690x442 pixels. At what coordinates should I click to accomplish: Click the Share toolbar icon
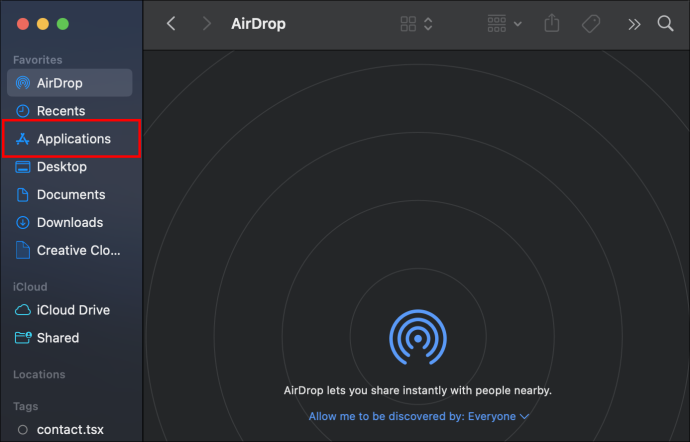coord(552,23)
